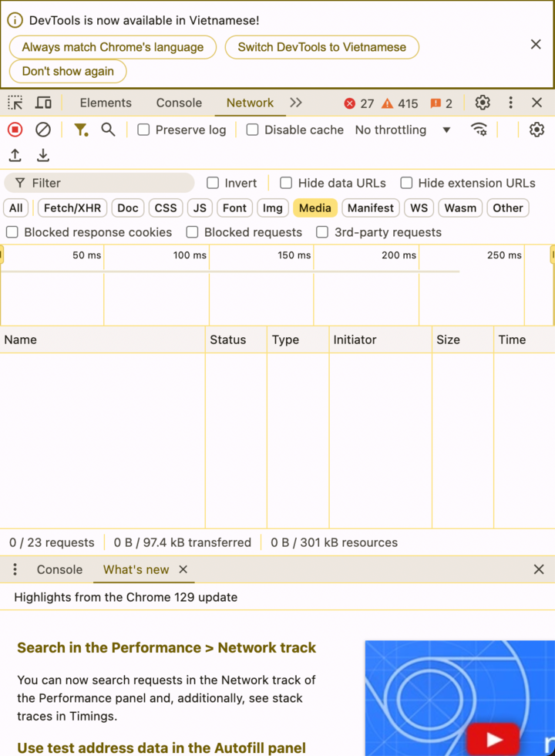Sort by the Type column header
Screen dimensions: 555x756
tap(298, 339)
